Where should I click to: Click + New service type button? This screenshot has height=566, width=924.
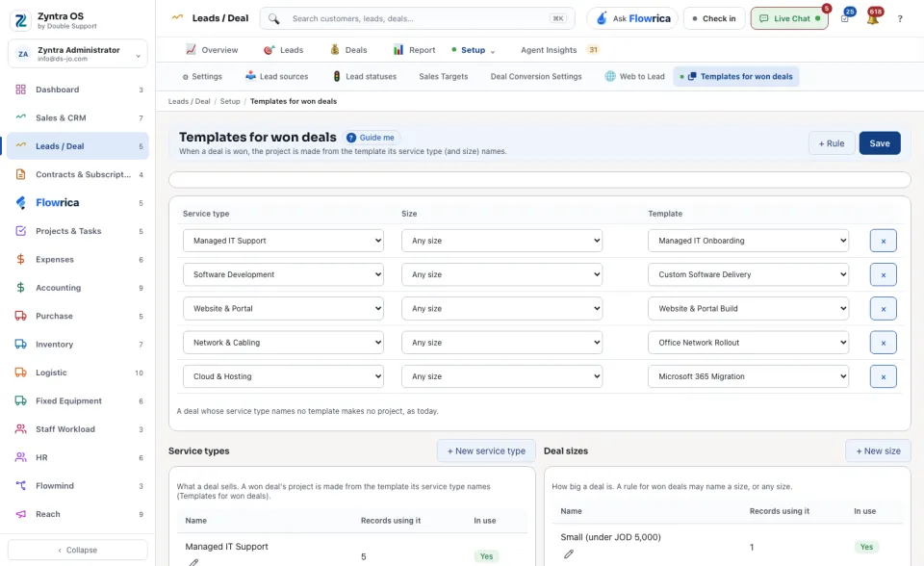tap(486, 451)
